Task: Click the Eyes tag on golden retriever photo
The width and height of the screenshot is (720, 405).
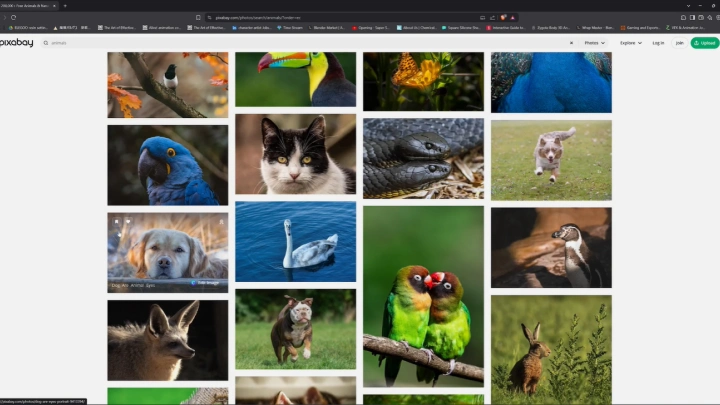Action: point(151,285)
